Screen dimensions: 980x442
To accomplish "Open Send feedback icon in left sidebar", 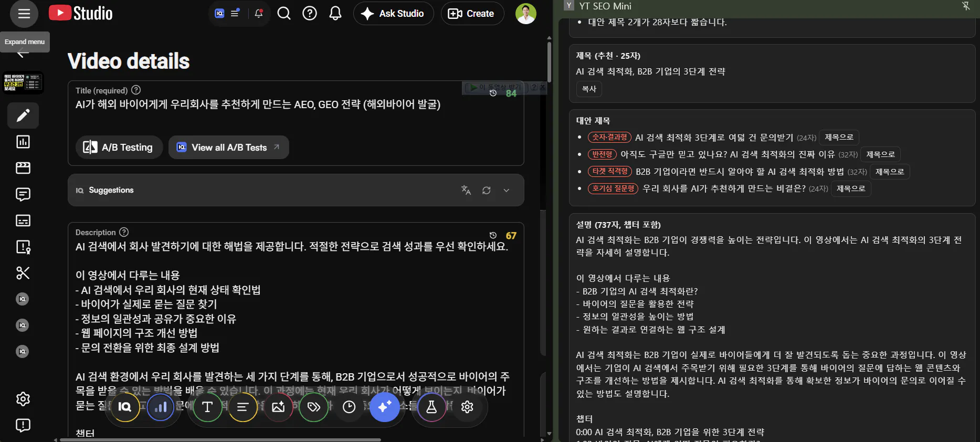I will (23, 425).
